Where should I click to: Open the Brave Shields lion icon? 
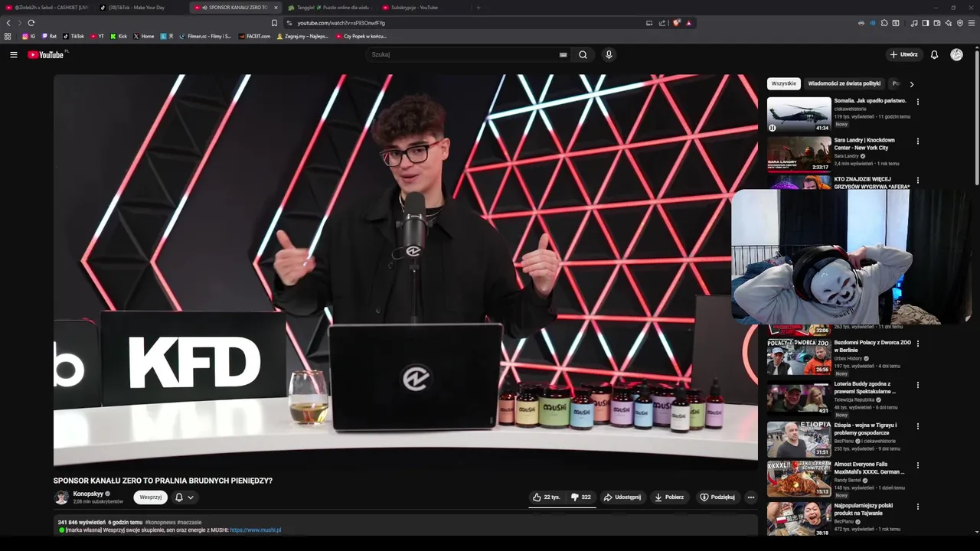click(676, 23)
